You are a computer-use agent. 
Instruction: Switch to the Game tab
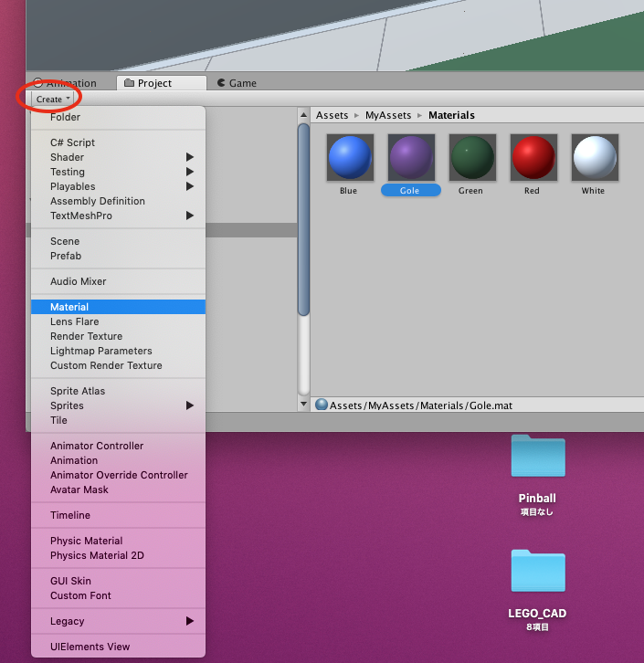[237, 83]
